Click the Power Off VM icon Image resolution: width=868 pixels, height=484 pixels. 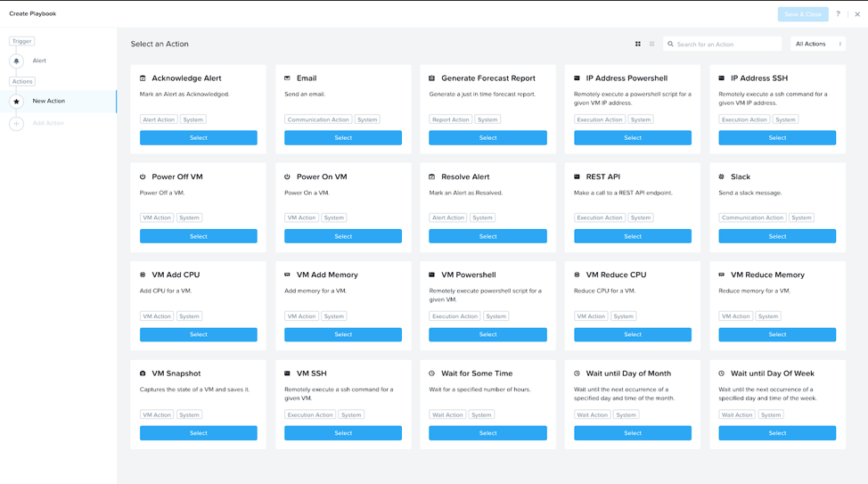(143, 176)
